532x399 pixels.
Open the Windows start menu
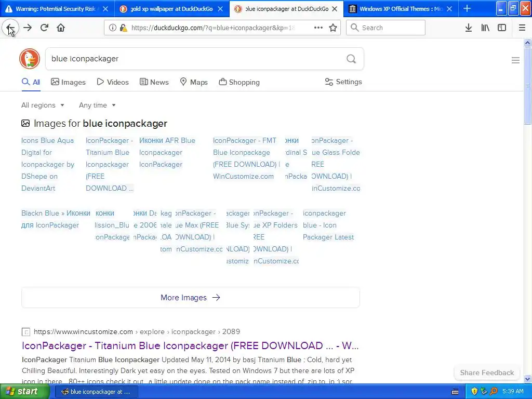pos(25,392)
